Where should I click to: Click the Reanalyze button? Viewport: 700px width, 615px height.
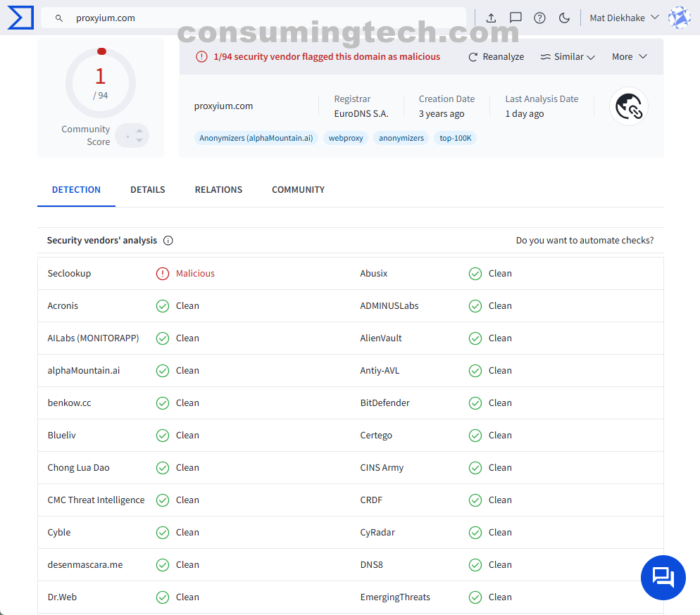(496, 57)
